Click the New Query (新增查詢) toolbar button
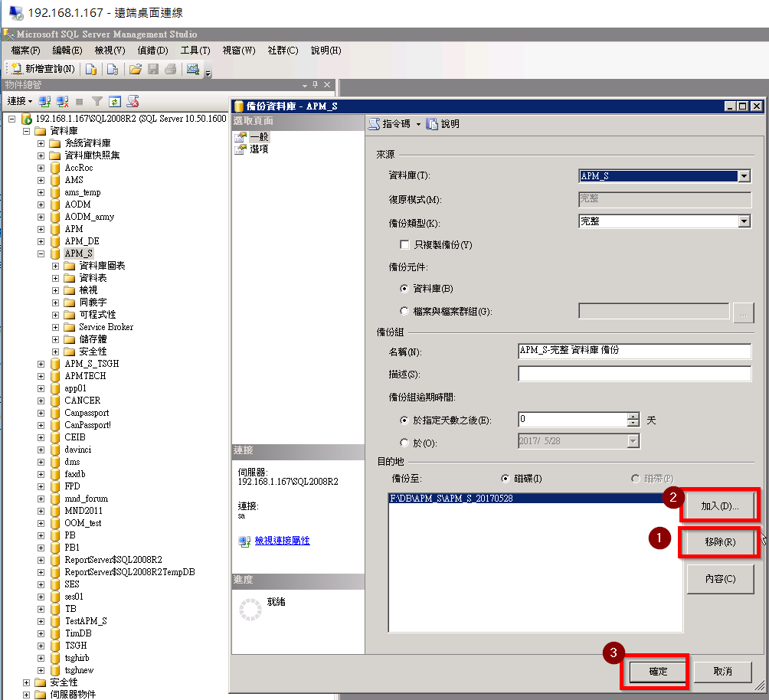This screenshot has width=769, height=700. (x=43, y=69)
